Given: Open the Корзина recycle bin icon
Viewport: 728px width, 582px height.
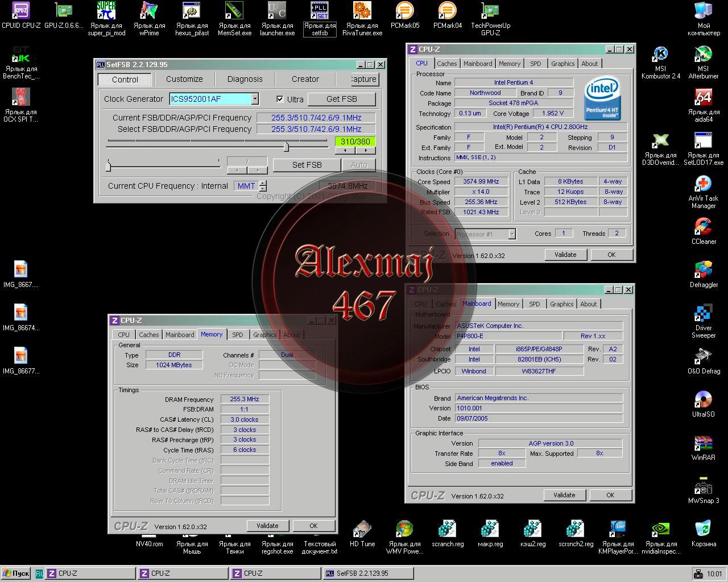Looking at the screenshot, I should click(704, 529).
